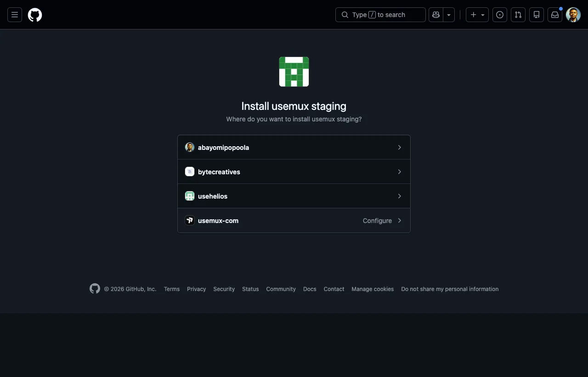This screenshot has height=377, width=588.
Task: Open the global navigation hamburger menu
Action: point(15,15)
